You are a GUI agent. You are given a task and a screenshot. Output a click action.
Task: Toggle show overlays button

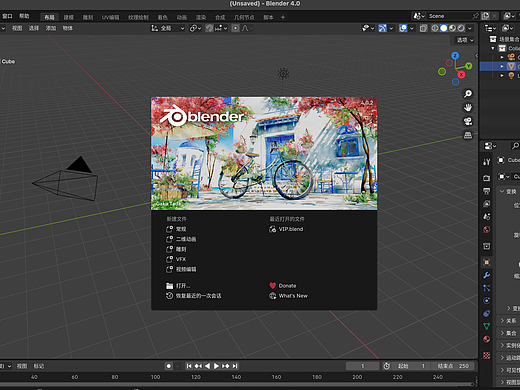click(403, 28)
